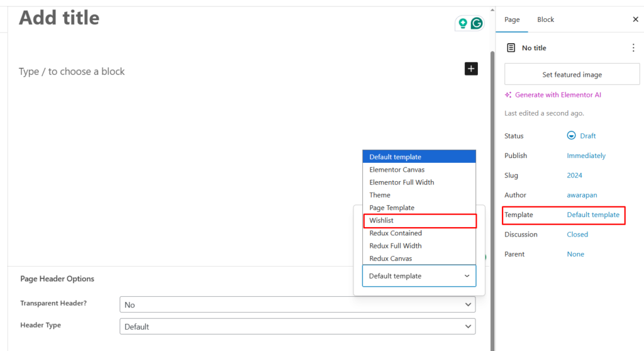Click the Immediately publish link
The height and width of the screenshot is (351, 644).
[x=586, y=156]
